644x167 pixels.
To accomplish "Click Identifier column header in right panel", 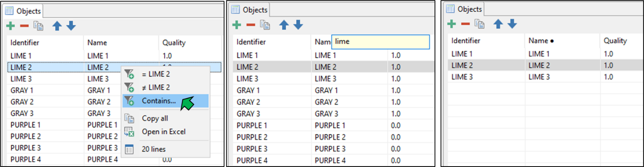I will click(x=486, y=41).
